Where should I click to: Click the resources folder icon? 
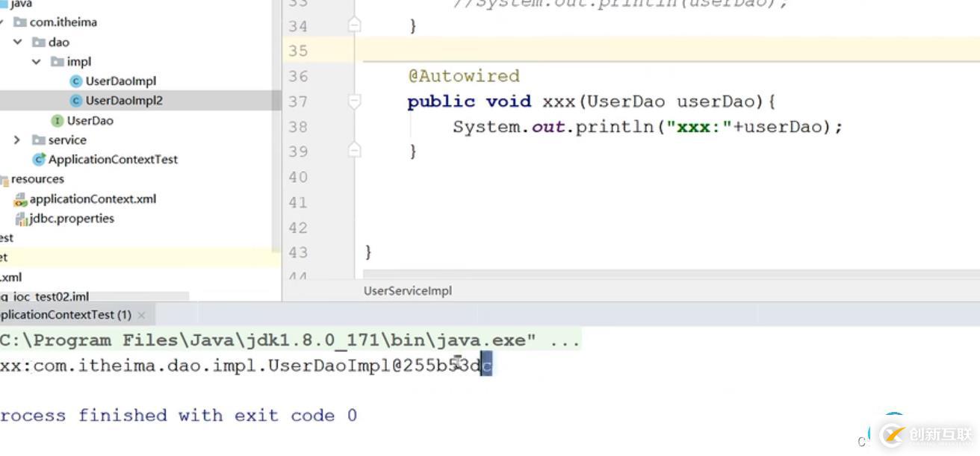coord(4,179)
